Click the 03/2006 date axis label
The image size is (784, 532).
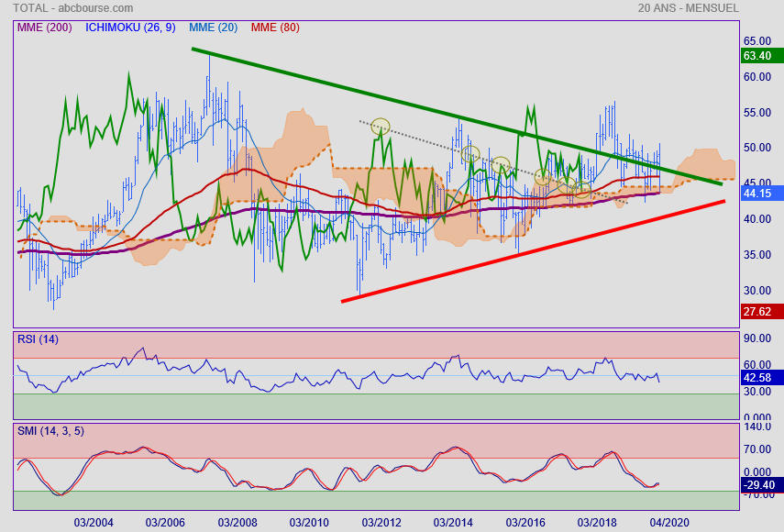click(x=165, y=523)
